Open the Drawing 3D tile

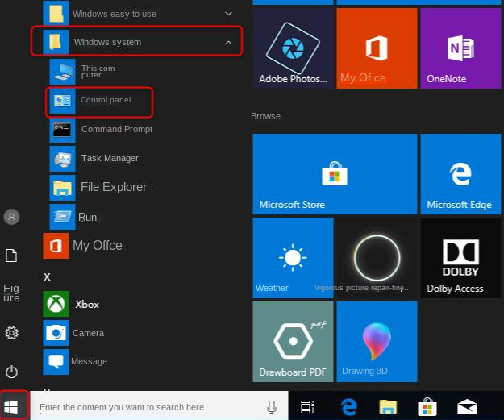click(x=377, y=342)
